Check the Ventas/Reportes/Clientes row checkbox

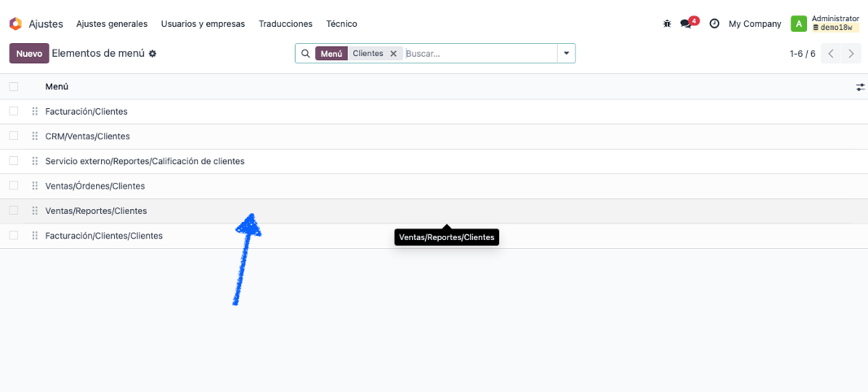(13, 211)
